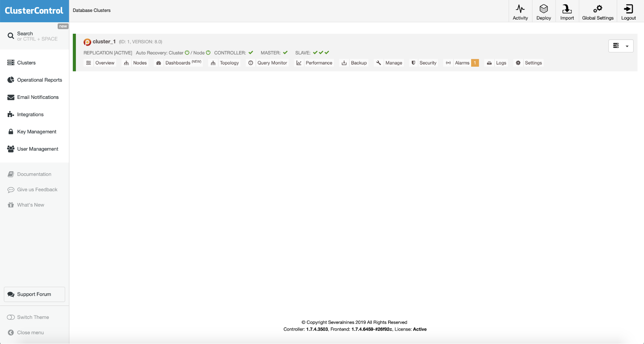
Task: Click the ClusterControl logo
Action: pos(34,11)
